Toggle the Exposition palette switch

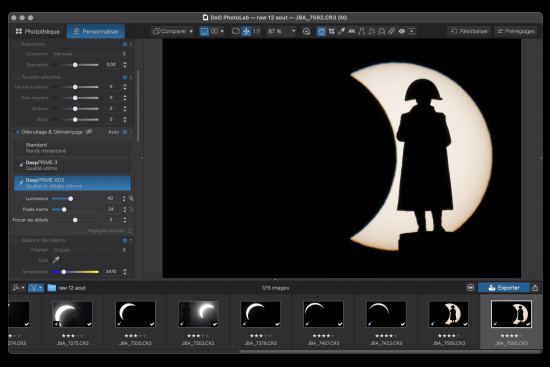pos(16,44)
